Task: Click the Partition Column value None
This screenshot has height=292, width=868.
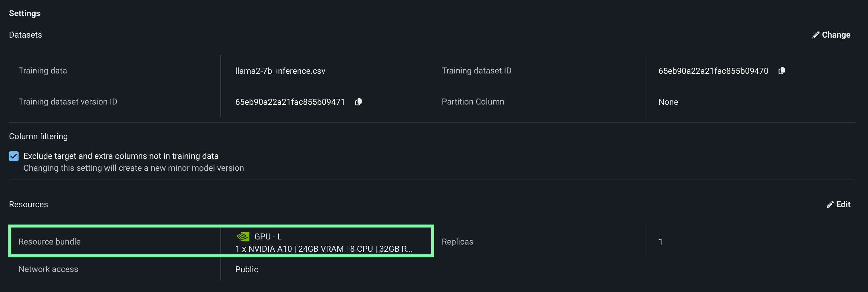Action: pyautogui.click(x=668, y=102)
